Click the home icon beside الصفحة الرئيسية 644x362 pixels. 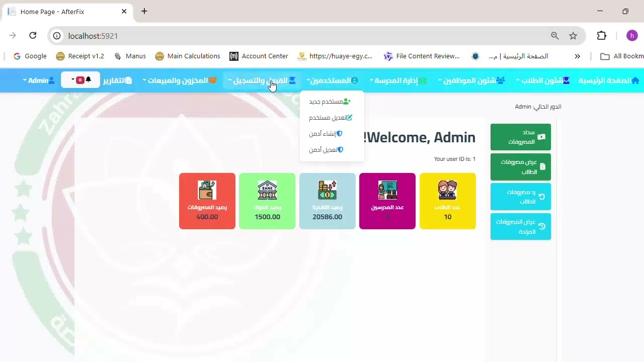pos(635,80)
